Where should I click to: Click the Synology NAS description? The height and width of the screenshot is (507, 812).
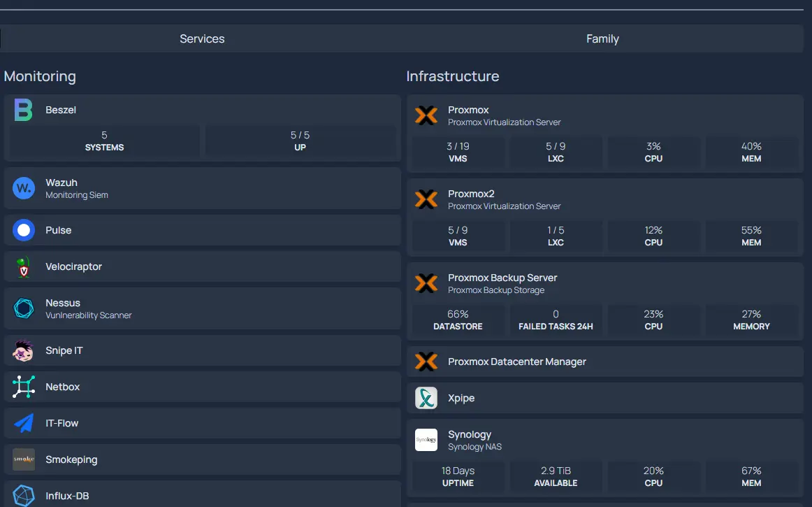pyautogui.click(x=475, y=447)
